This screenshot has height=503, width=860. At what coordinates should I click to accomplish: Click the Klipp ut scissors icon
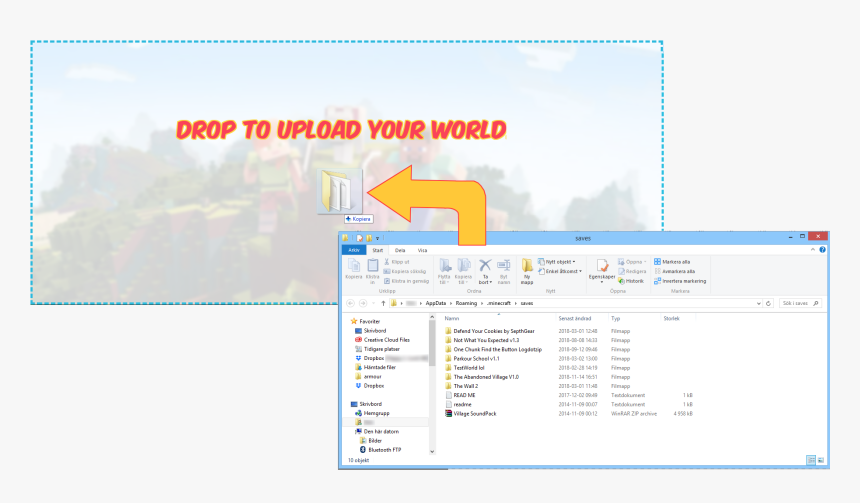coord(387,262)
